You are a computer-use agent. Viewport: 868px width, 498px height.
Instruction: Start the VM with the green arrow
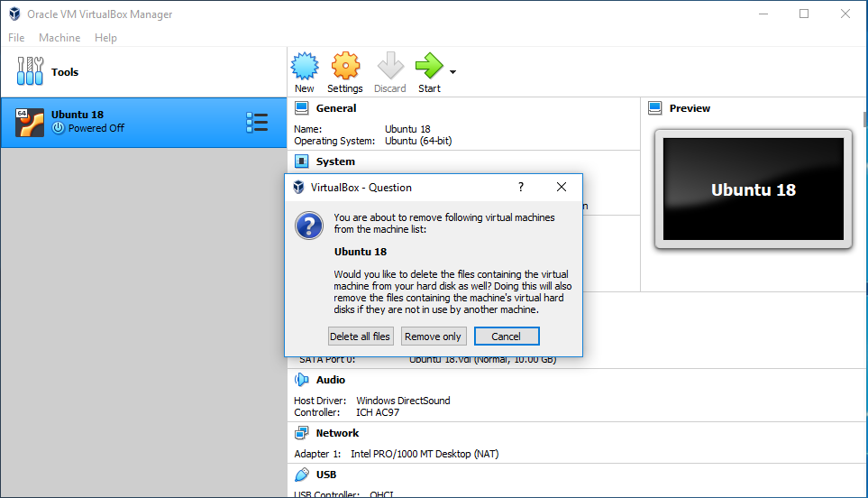point(429,66)
